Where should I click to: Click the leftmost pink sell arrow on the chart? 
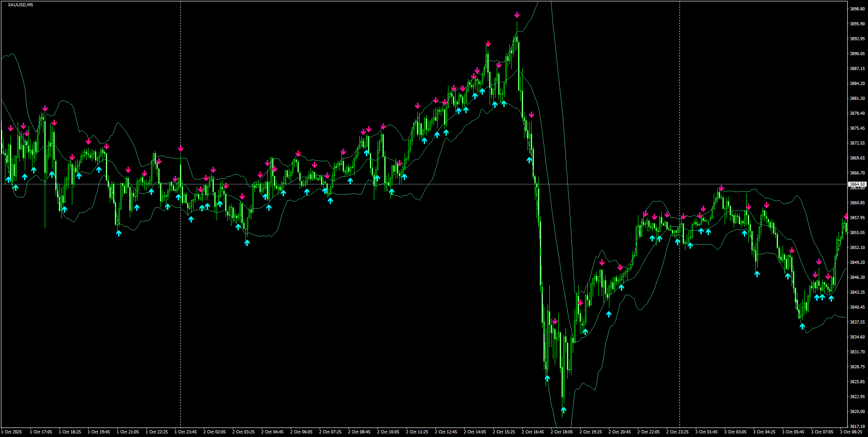click(11, 128)
